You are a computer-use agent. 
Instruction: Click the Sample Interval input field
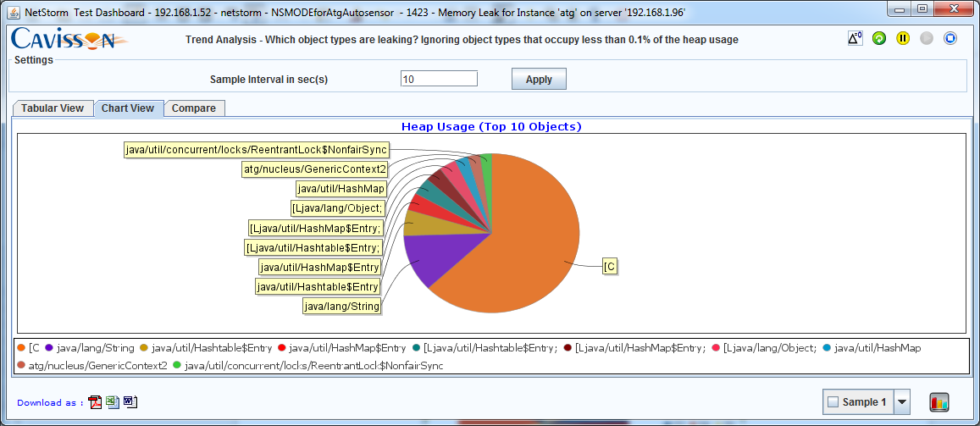[439, 79]
